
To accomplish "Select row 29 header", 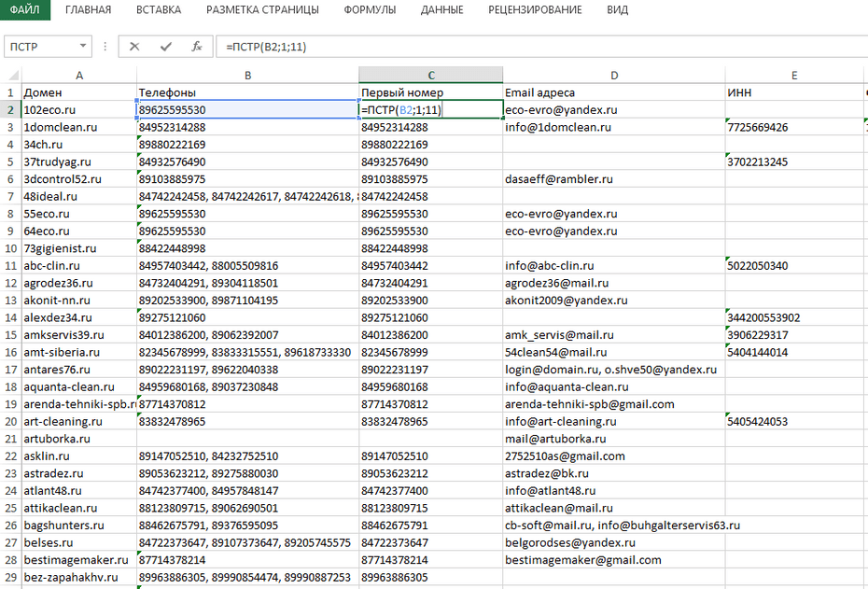I will coord(10,578).
